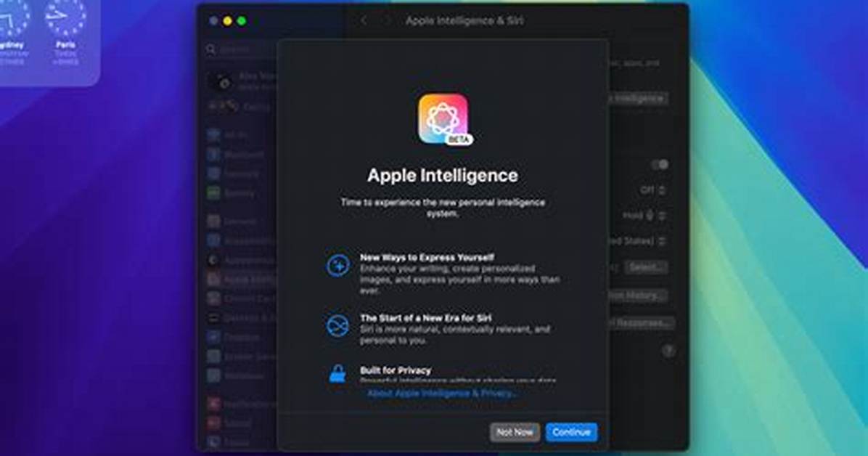This screenshot has height=456, width=868.
Task: Toggle the Siri switch in Settings pane
Action: pyautogui.click(x=660, y=165)
